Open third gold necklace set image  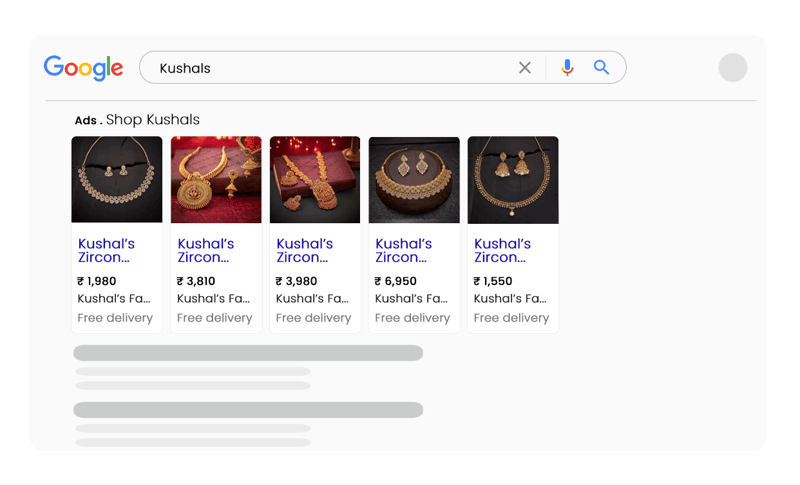coord(315,179)
